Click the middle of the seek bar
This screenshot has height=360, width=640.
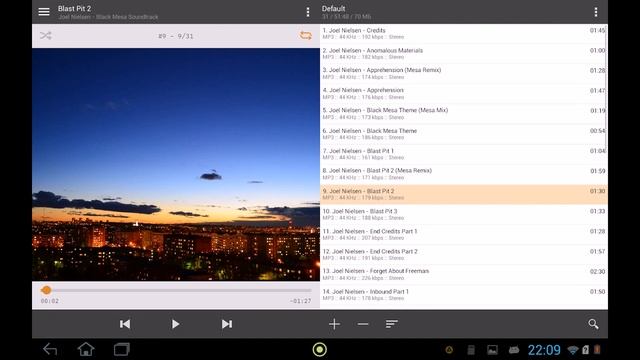point(176,290)
